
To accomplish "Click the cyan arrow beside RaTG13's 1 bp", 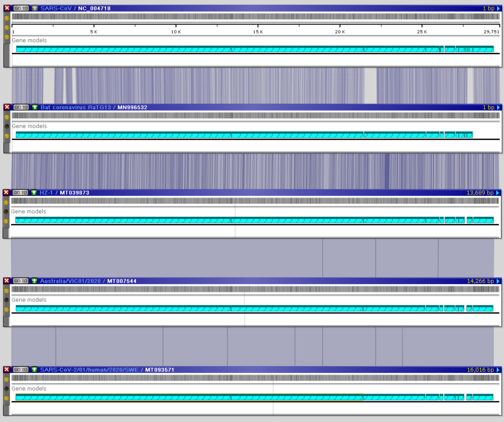I will click(x=498, y=107).
